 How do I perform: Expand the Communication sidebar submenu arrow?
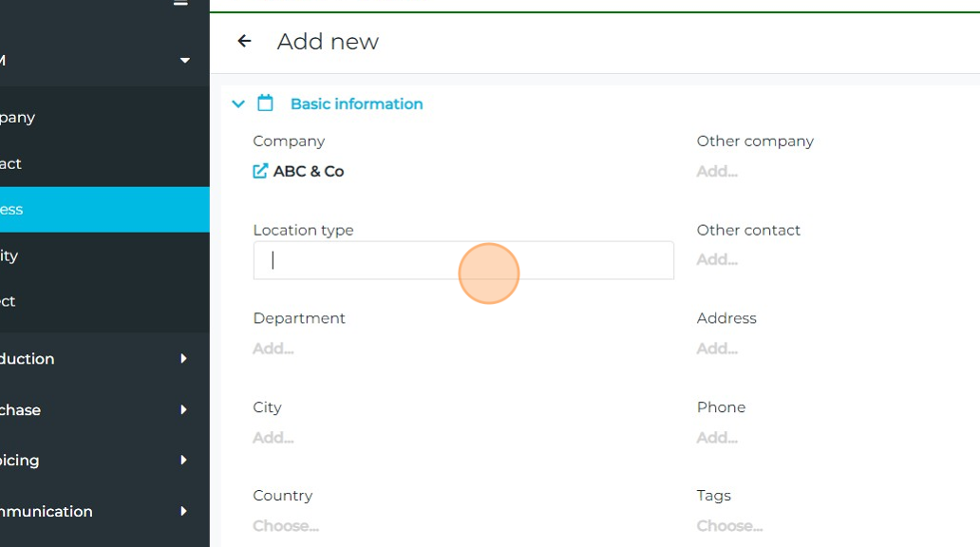[183, 511]
